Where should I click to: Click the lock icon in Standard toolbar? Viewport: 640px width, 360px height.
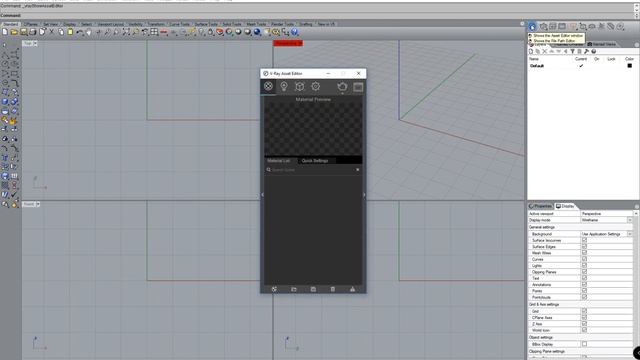click(x=211, y=32)
